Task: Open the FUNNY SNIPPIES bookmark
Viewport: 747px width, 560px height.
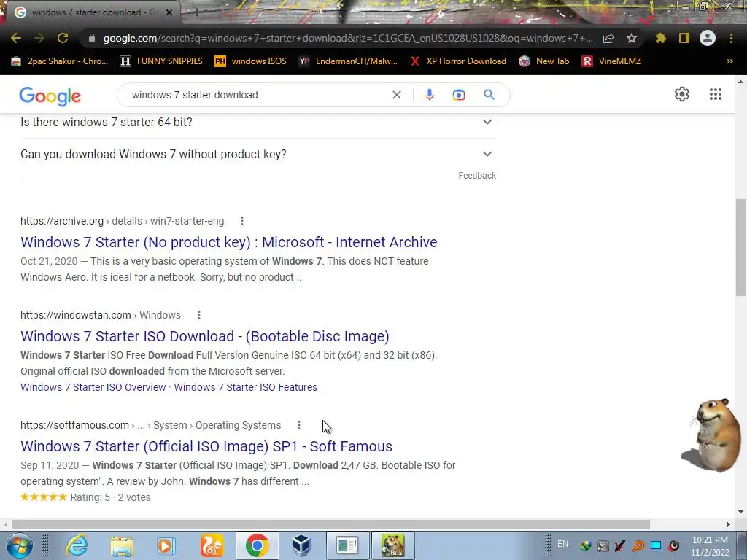Action: (161, 61)
